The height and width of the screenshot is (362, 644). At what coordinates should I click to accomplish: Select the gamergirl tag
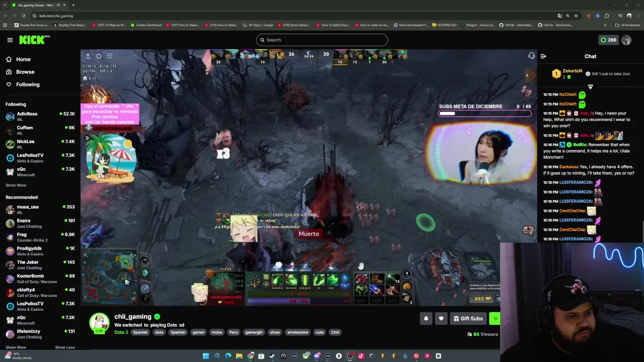[x=254, y=332]
